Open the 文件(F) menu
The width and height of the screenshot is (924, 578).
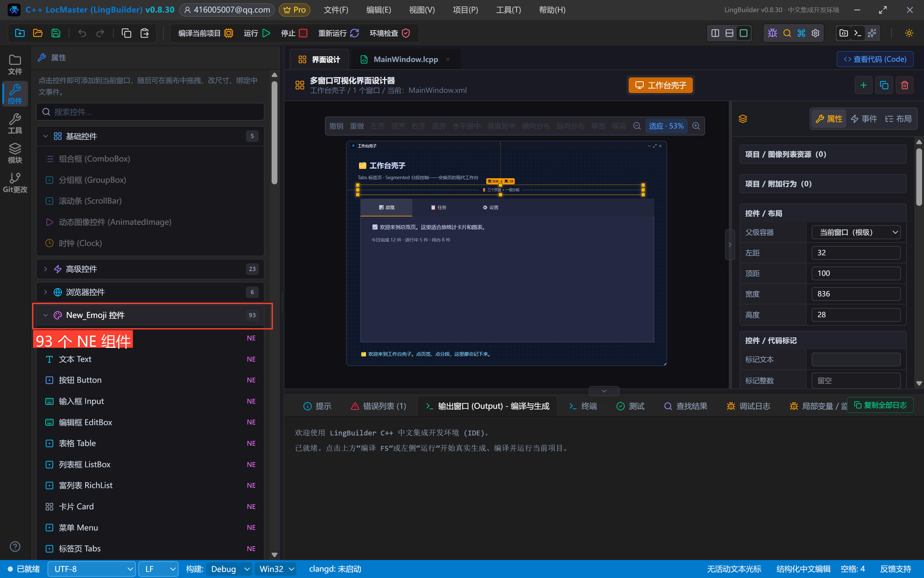336,10
